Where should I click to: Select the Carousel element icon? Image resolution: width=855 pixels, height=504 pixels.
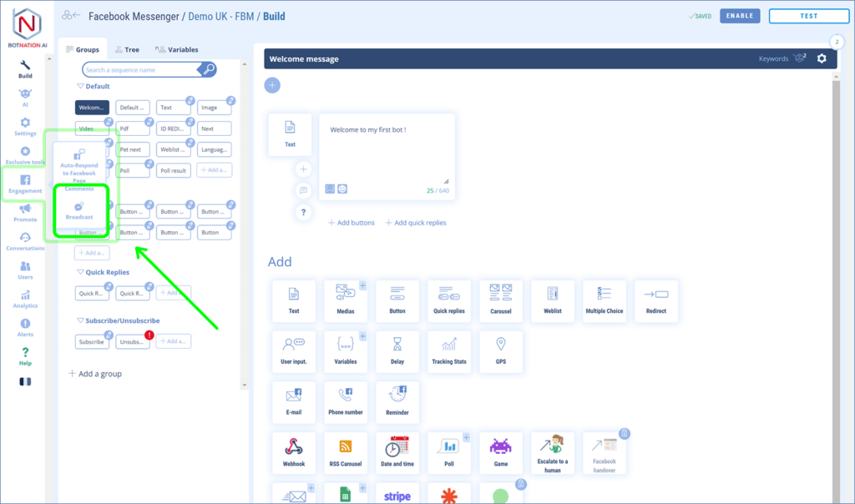click(501, 300)
